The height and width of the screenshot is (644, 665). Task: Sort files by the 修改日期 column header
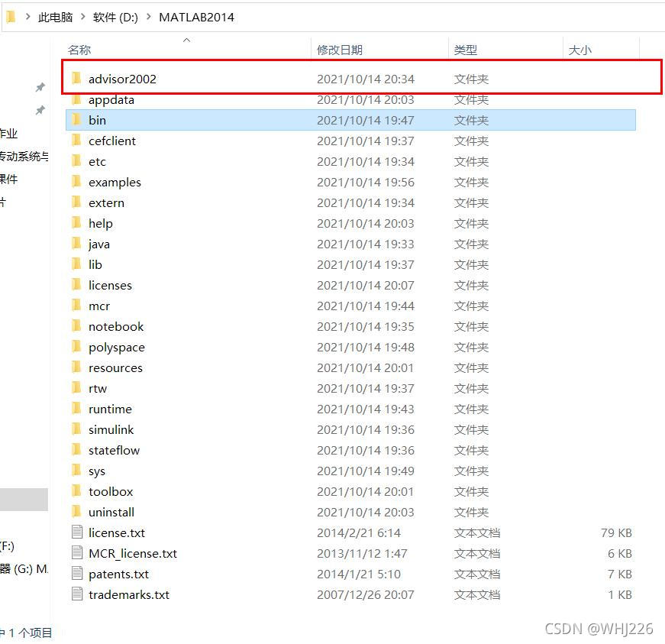341,49
